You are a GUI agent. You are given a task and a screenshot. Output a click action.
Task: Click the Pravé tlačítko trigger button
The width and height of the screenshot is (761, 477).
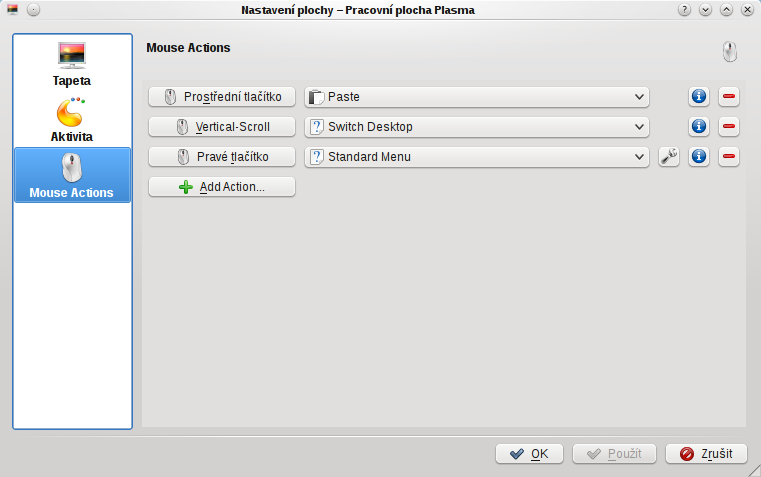[222, 157]
